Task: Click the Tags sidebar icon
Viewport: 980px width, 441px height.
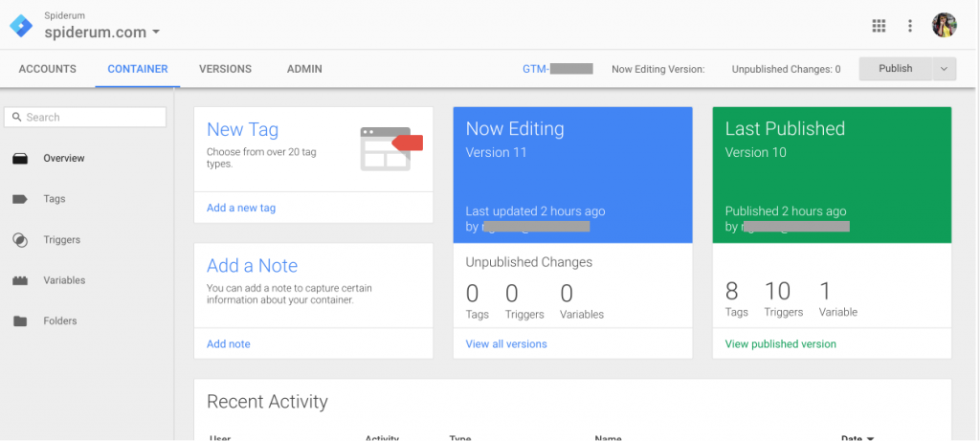Action: 20,199
